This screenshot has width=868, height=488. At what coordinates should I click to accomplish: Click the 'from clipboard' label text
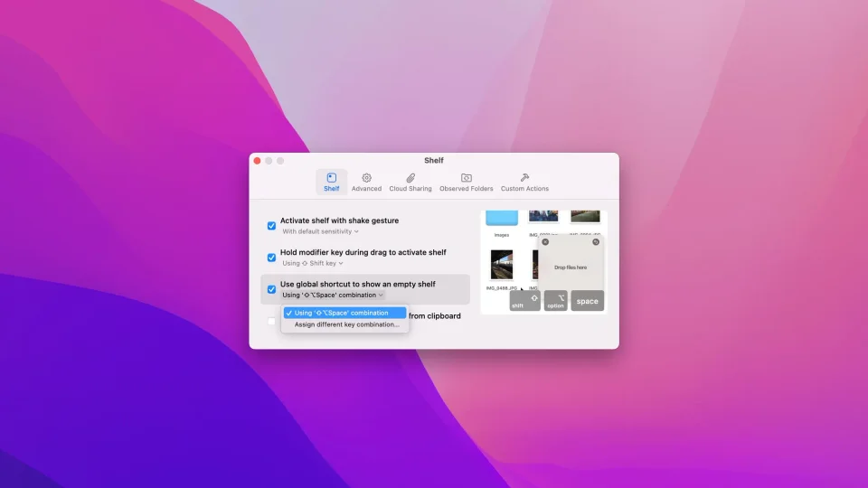(x=435, y=316)
